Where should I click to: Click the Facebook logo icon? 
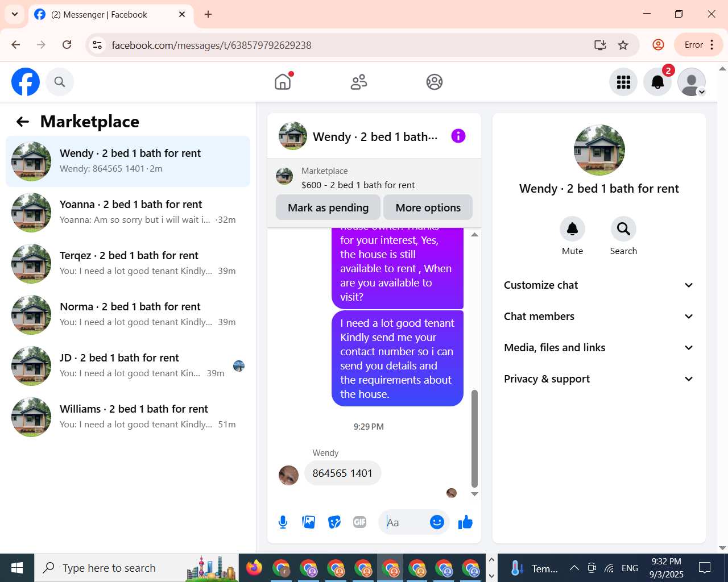(x=26, y=82)
